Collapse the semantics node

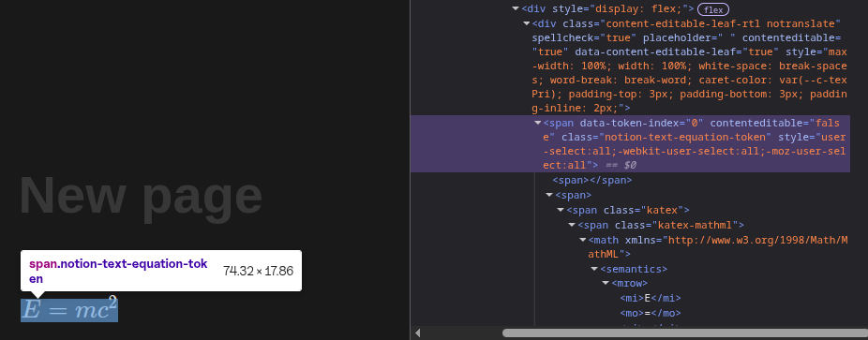tap(594, 269)
